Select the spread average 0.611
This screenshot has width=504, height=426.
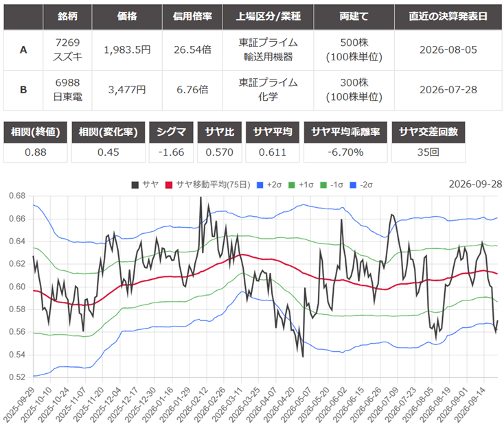point(273,152)
